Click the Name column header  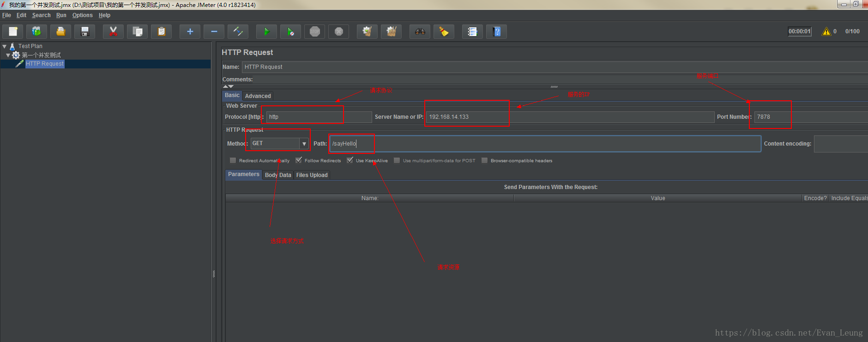click(x=370, y=198)
